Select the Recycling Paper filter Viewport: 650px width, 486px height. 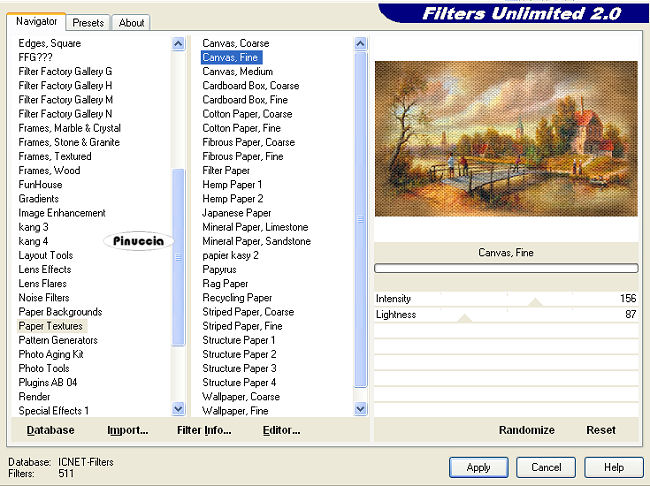pyautogui.click(x=237, y=297)
